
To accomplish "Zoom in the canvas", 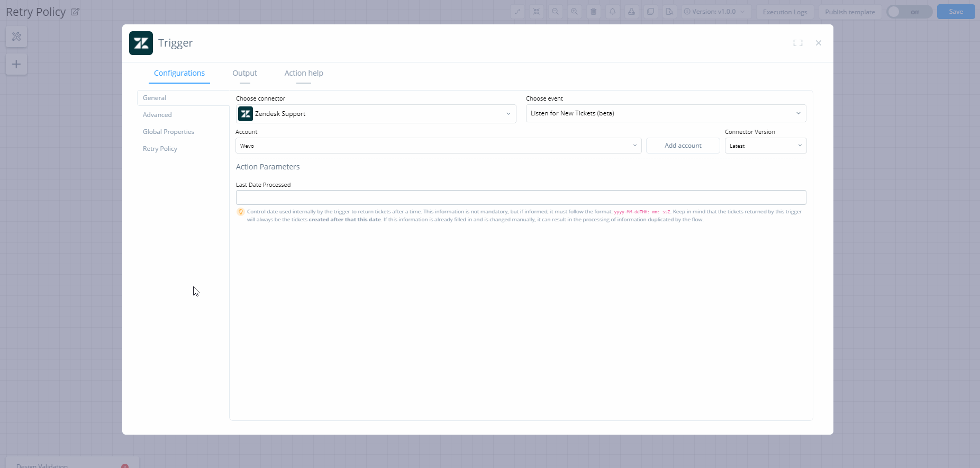I will 575,12.
